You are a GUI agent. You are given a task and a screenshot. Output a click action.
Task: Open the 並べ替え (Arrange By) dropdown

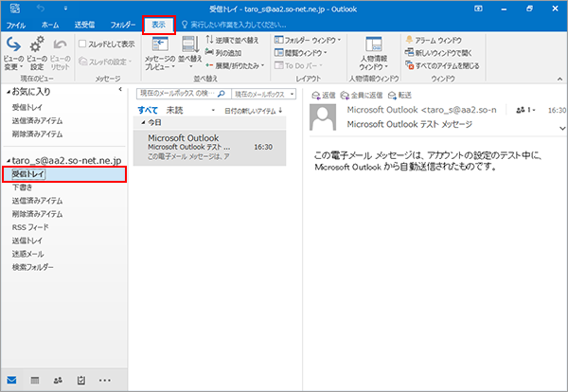188,57
